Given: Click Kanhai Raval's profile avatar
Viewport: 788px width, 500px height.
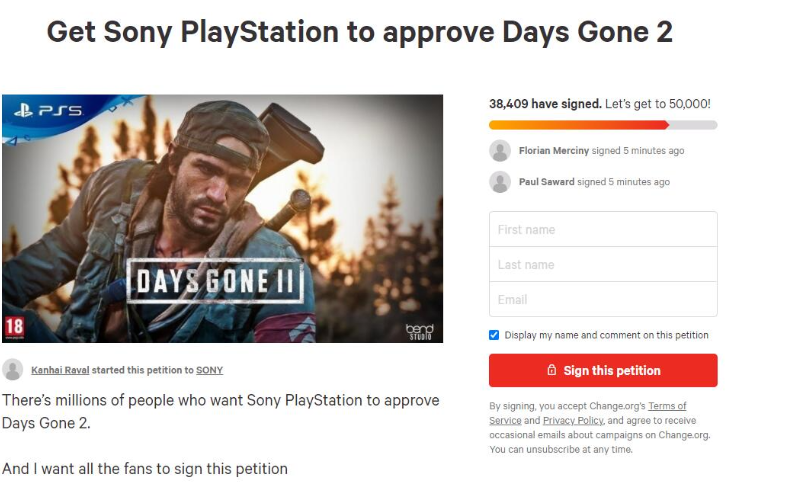Looking at the screenshot, I should pos(13,370).
